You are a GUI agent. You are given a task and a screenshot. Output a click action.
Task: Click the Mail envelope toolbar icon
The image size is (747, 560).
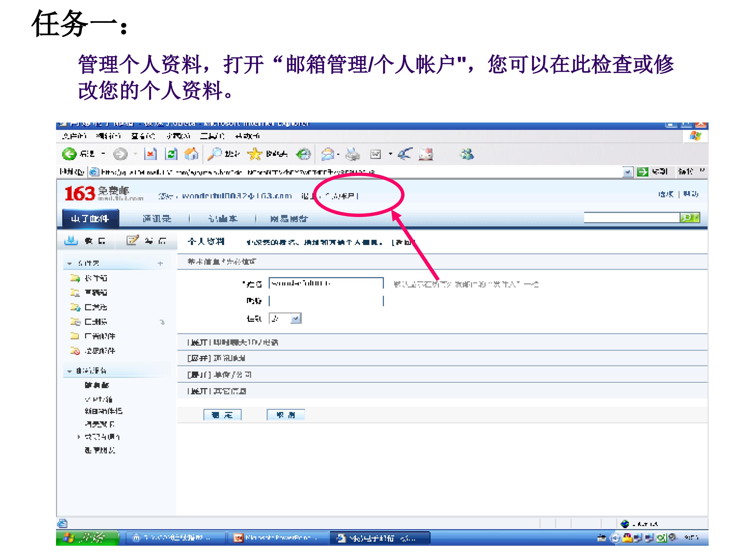[x=328, y=154]
